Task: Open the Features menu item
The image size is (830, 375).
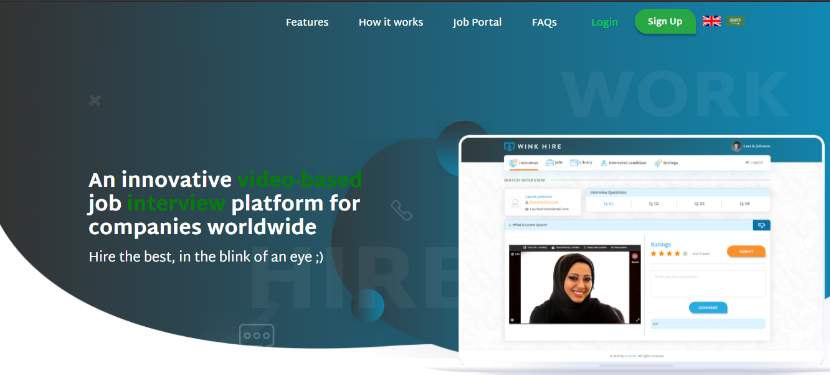Action: 307,22
